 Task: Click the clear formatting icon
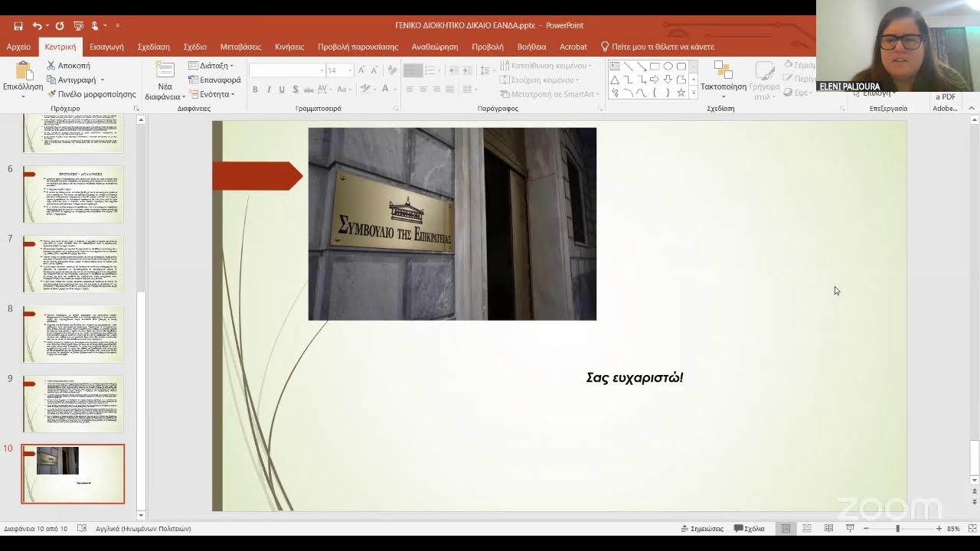click(393, 70)
